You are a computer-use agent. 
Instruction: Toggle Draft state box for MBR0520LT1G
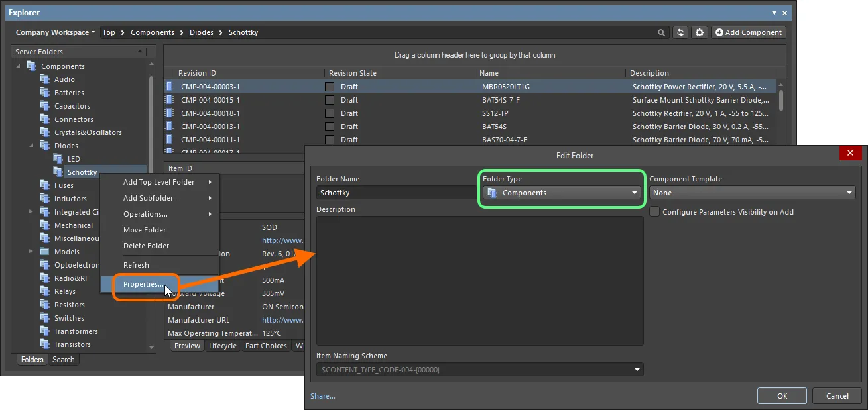coord(330,86)
